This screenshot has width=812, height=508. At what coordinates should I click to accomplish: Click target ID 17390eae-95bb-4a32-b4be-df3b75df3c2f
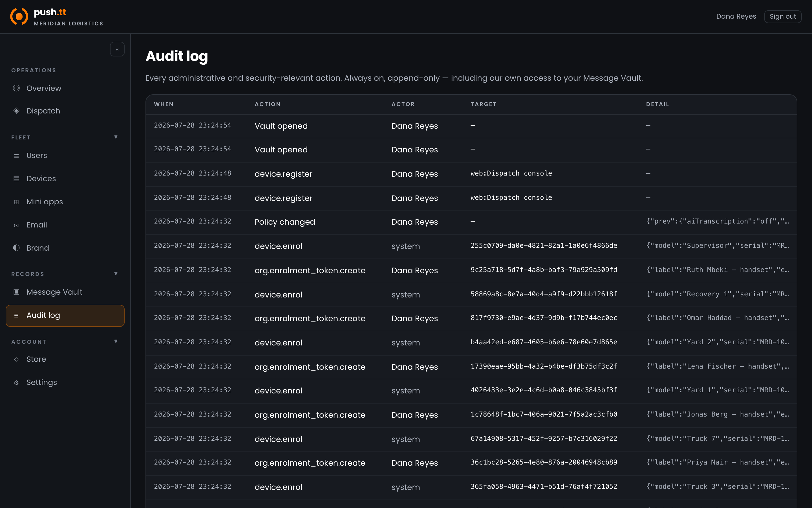(x=544, y=366)
